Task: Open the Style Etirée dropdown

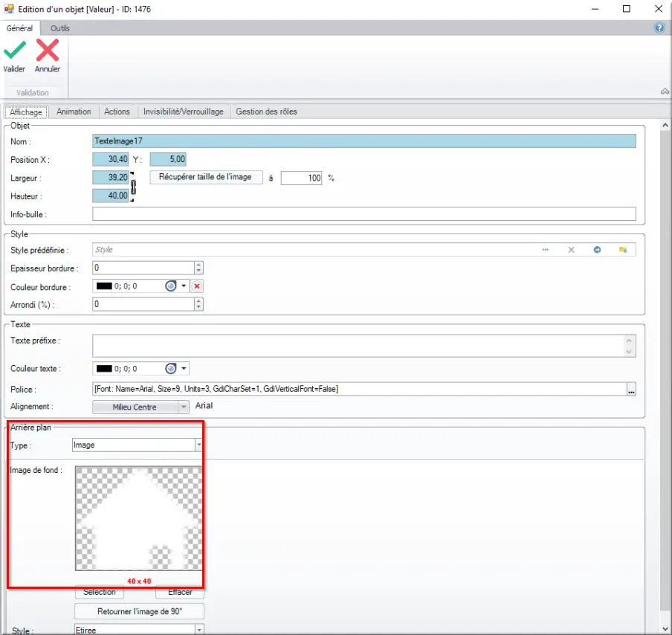Action: pos(199,630)
